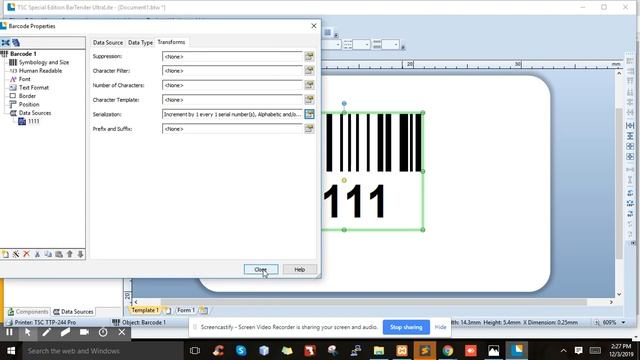Click the horizontal scrollbar under the canvas
This screenshot has height=360, width=640.
[373, 302]
